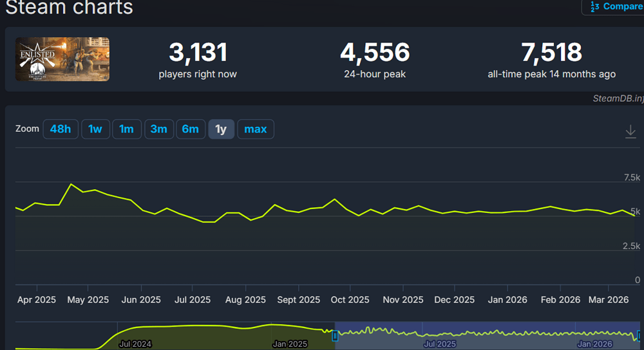Click the 4,556 24-hour peak stat
The height and width of the screenshot is (350, 644).
(x=374, y=60)
